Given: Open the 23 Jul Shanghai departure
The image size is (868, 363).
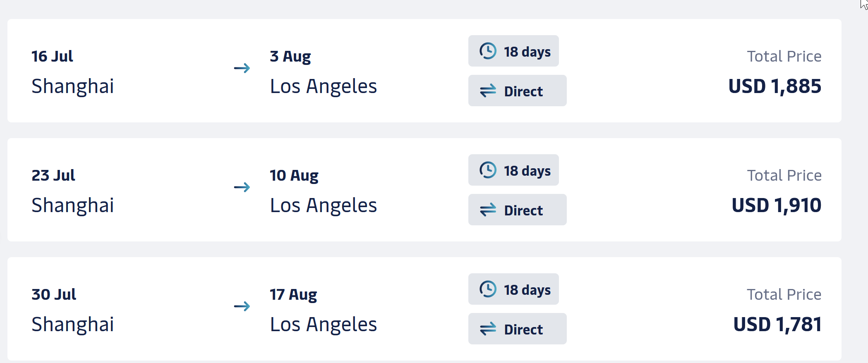Looking at the screenshot, I should [x=73, y=191].
